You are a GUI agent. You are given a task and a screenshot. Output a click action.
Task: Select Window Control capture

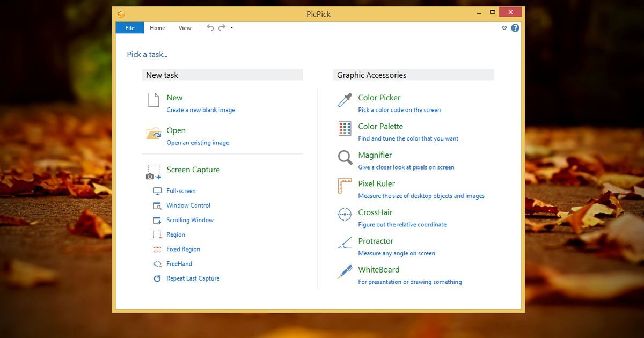click(x=188, y=205)
